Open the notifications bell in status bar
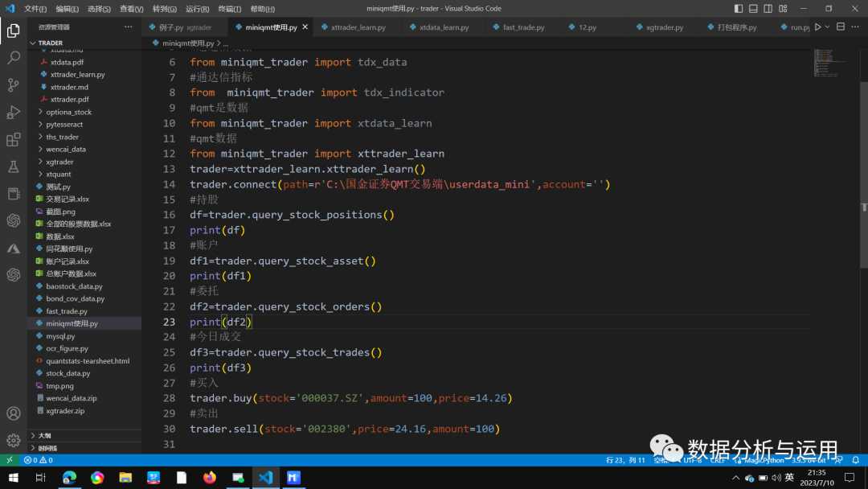The height and width of the screenshot is (489, 868). click(x=855, y=460)
